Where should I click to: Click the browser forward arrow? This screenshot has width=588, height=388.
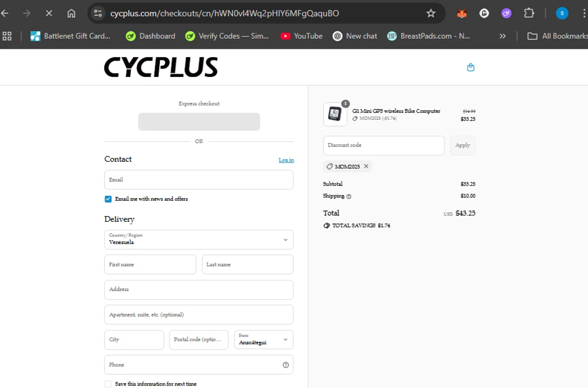pyautogui.click(x=27, y=13)
